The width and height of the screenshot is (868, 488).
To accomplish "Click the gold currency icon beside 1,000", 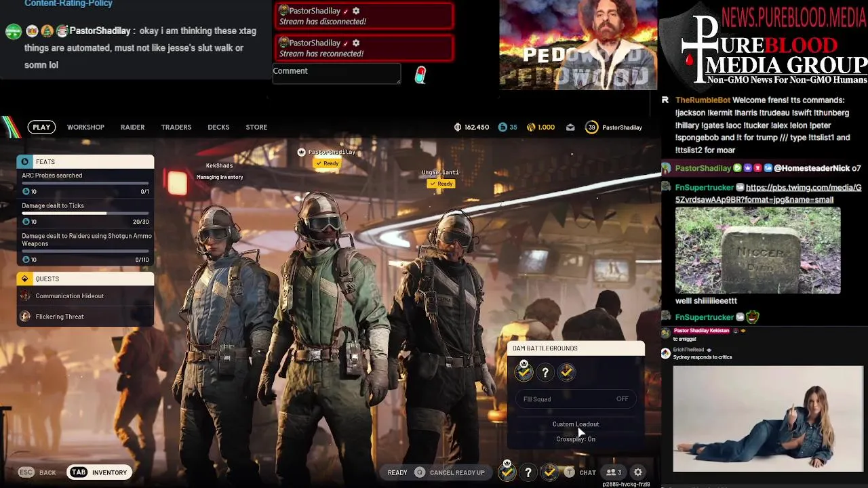I will (x=531, y=127).
